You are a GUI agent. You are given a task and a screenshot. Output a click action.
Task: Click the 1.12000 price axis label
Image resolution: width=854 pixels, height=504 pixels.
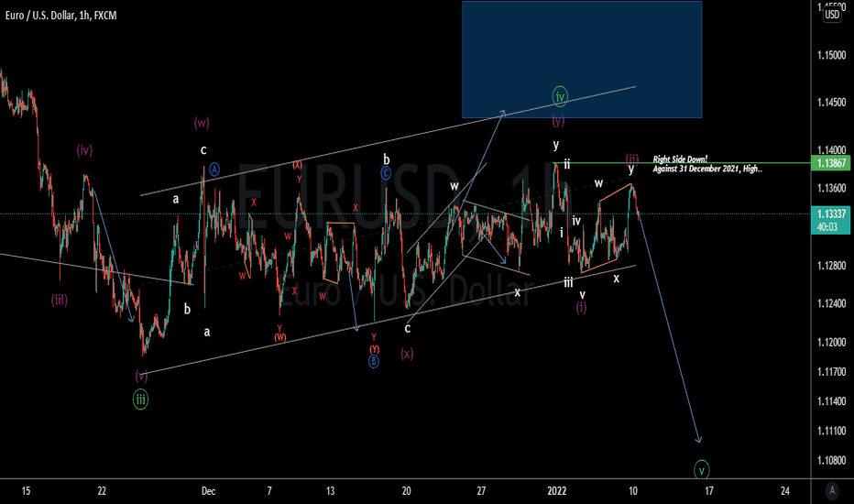coord(832,342)
